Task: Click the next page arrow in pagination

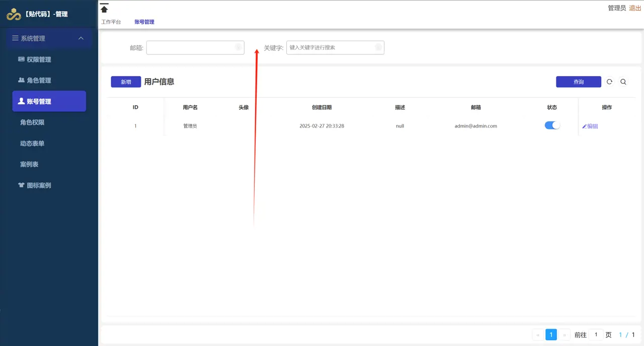Action: pos(565,334)
